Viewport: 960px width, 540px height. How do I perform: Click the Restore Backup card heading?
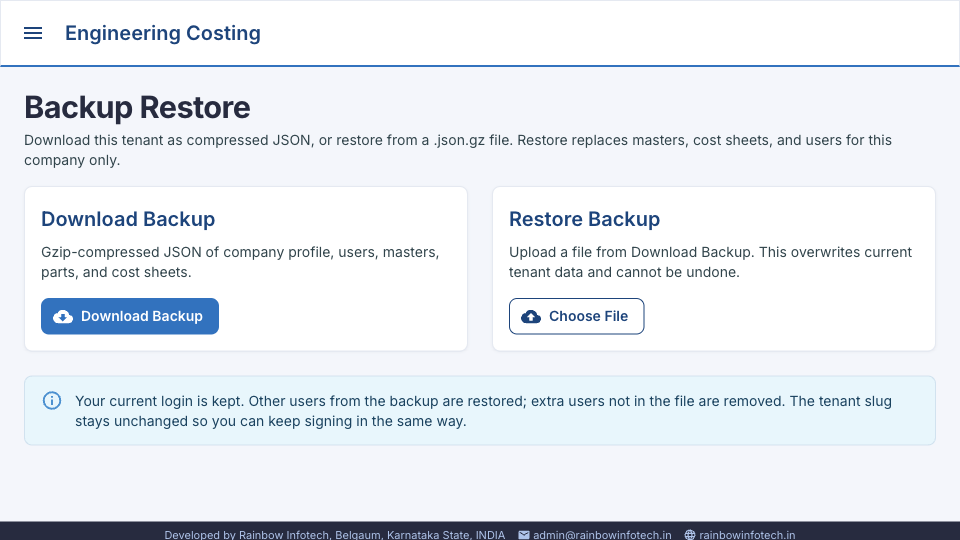click(584, 219)
